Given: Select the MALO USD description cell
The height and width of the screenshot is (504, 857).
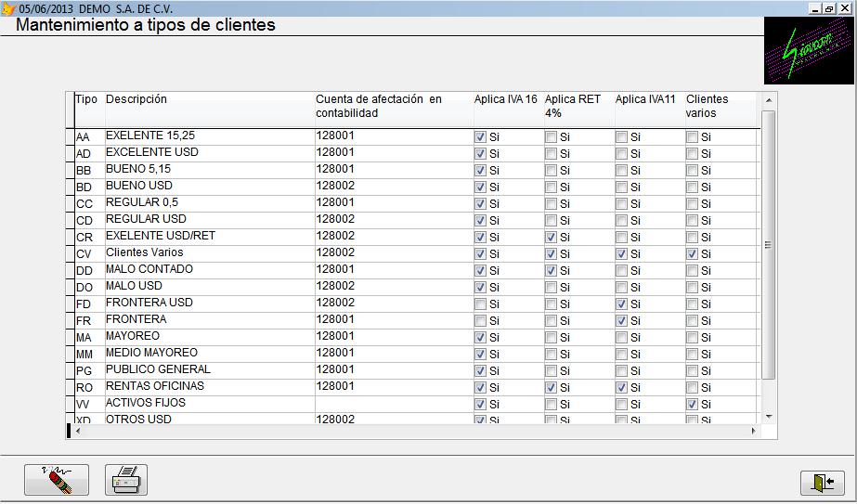Looking at the screenshot, I should tap(209, 287).
